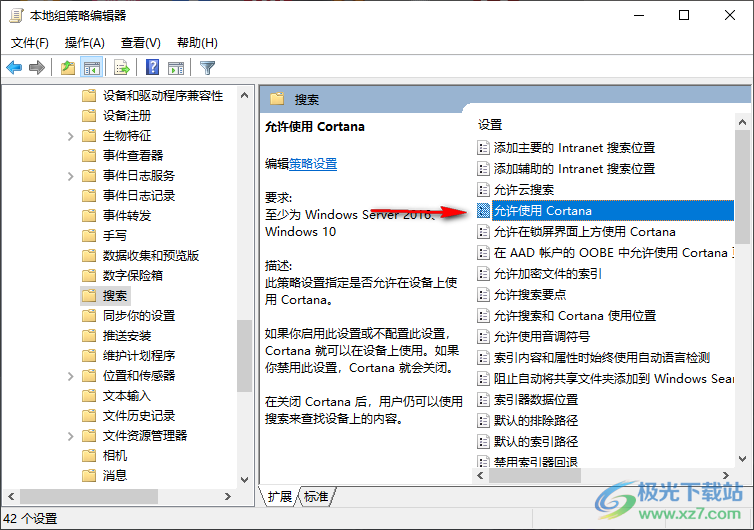Click the 设置 column header

pyautogui.click(x=490, y=125)
